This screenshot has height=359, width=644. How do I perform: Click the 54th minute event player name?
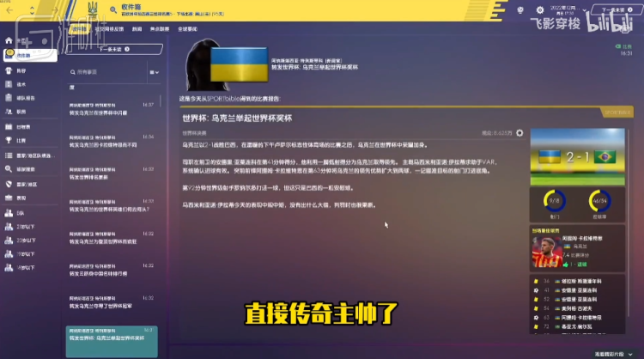[x=577, y=308]
